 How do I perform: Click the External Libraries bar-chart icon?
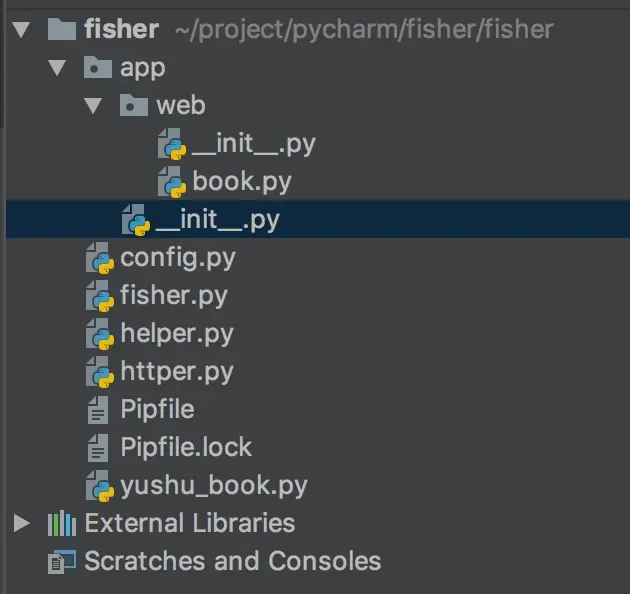[x=62, y=523]
